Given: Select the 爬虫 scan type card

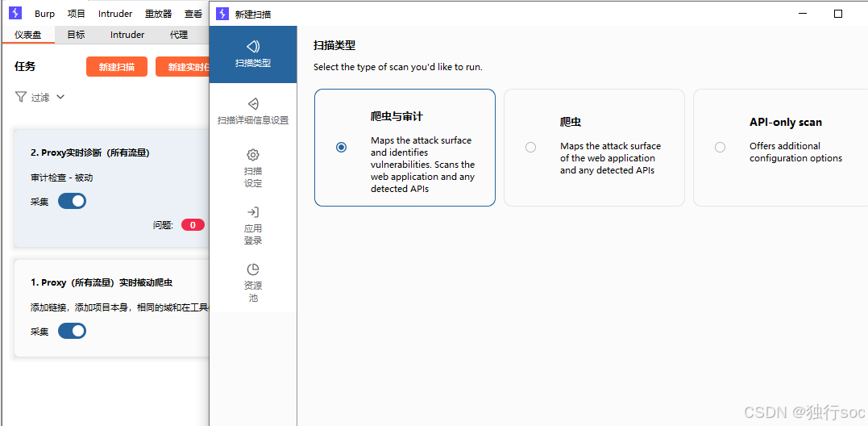Looking at the screenshot, I should [x=594, y=148].
